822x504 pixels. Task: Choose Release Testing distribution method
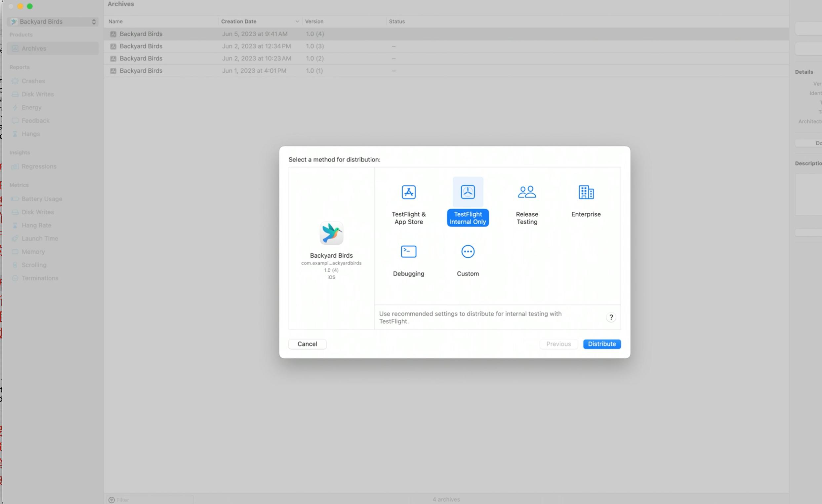(526, 202)
